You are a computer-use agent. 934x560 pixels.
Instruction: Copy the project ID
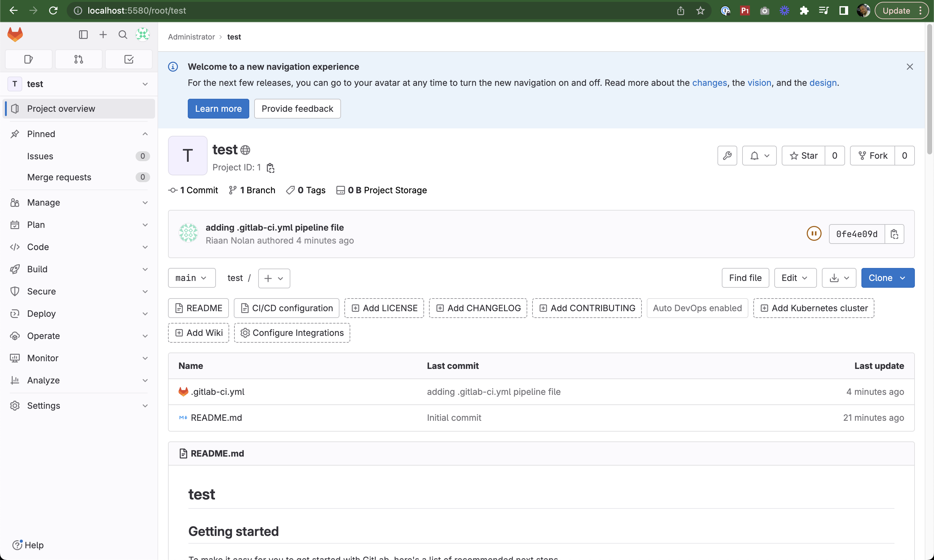pos(270,168)
